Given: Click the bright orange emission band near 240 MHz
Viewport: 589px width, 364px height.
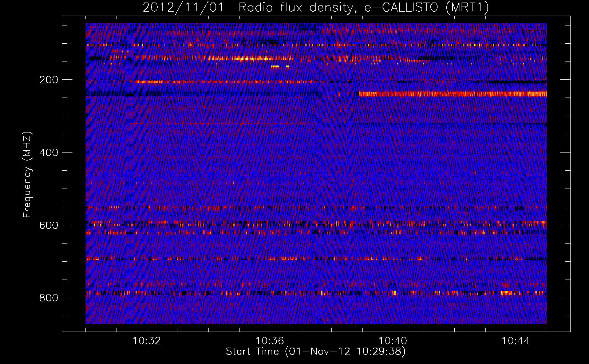Looking at the screenshot, I should [453, 94].
